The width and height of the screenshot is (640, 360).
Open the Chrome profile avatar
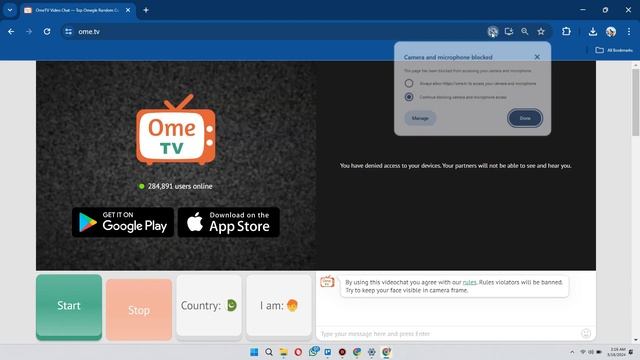click(611, 31)
